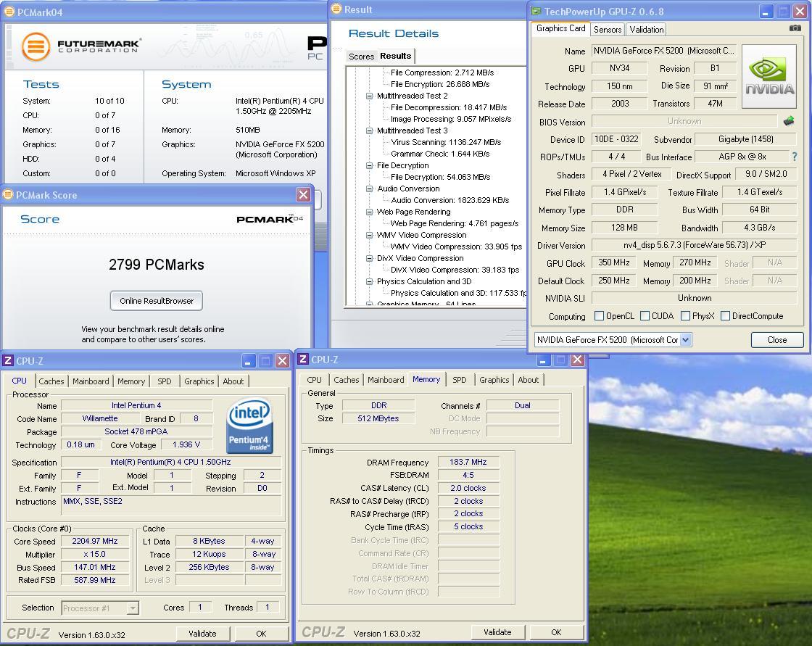The height and width of the screenshot is (646, 812).
Task: Switch to the Scores tab in Result
Action: coord(361,57)
